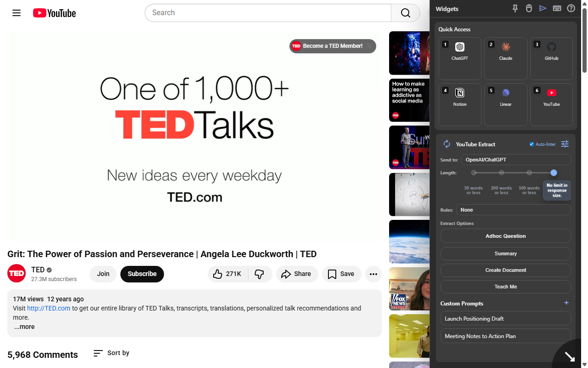
Task: Open the learning addictive as social media thumbnail
Action: 409,100
